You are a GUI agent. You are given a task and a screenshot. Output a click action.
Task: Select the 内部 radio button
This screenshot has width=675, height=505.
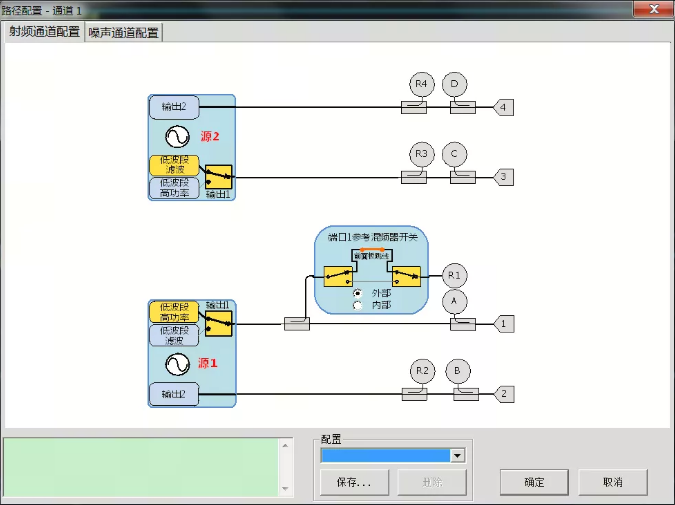(358, 305)
